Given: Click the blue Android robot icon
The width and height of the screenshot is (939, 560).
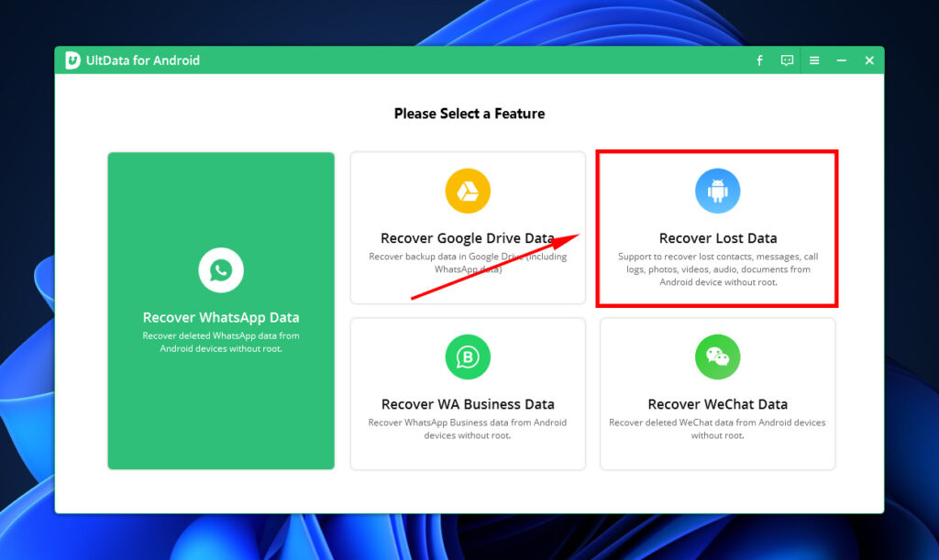Looking at the screenshot, I should click(x=717, y=190).
